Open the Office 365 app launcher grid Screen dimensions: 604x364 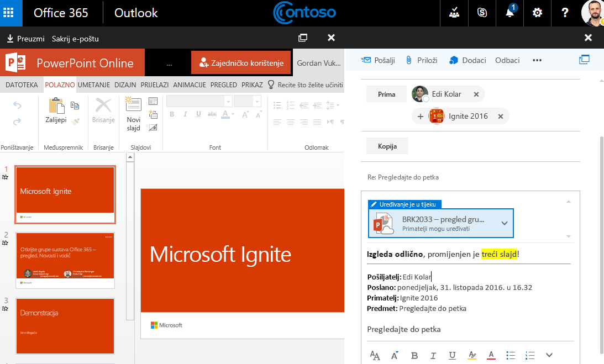coord(8,13)
